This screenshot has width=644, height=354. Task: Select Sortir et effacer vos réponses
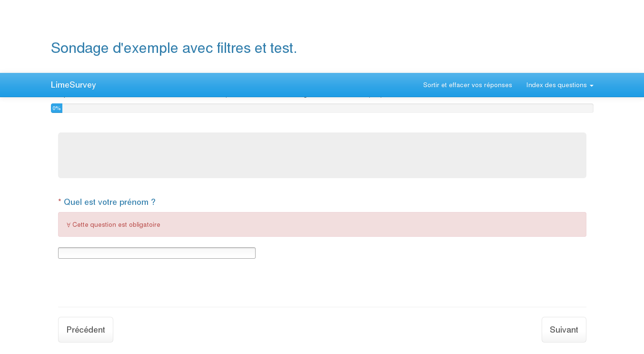point(467,85)
